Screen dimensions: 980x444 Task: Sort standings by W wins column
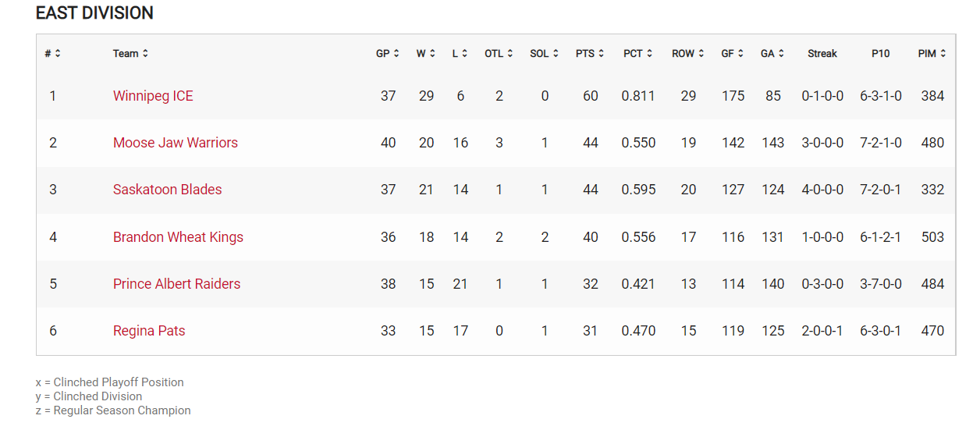click(x=432, y=54)
